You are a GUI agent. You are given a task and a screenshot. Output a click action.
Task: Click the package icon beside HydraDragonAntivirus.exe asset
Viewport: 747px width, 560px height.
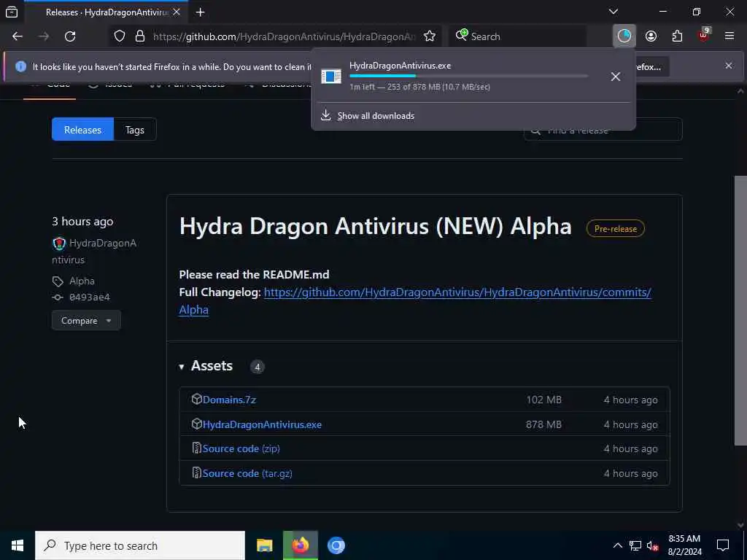pyautogui.click(x=196, y=424)
